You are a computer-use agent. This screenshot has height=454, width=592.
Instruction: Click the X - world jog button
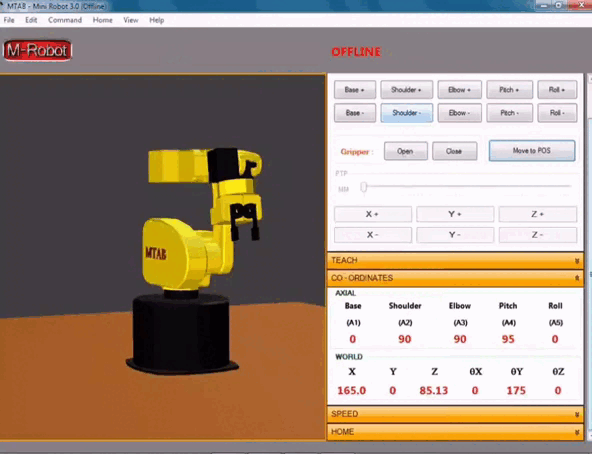(373, 235)
